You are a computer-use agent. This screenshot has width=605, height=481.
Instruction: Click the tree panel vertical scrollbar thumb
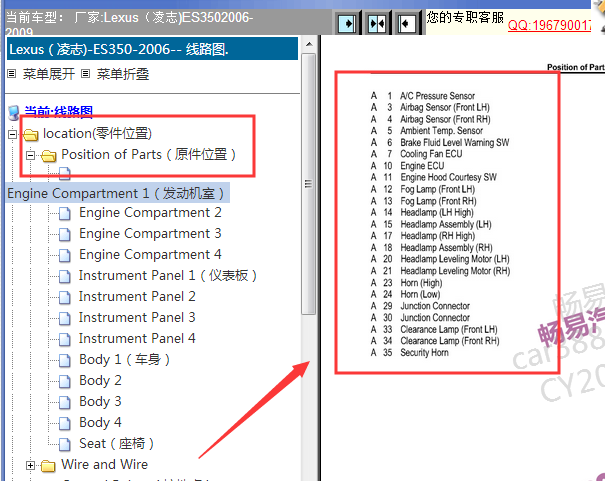point(308,184)
